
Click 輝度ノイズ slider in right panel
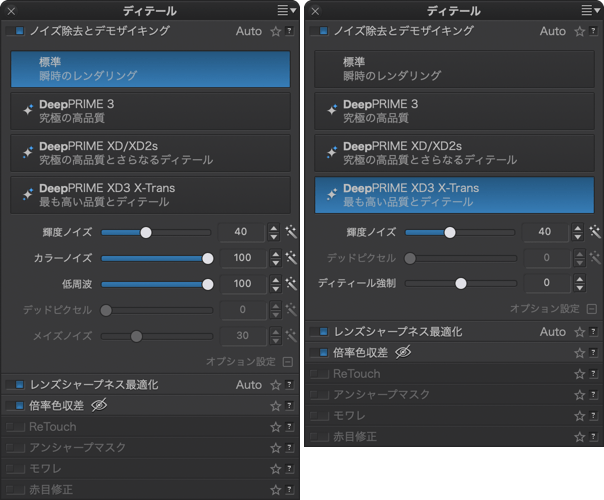click(460, 232)
